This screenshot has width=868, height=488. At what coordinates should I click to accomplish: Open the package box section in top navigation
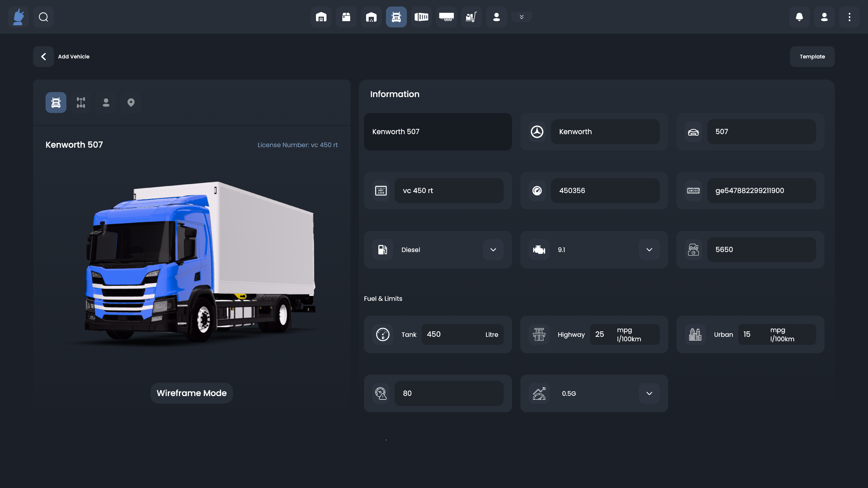point(346,17)
